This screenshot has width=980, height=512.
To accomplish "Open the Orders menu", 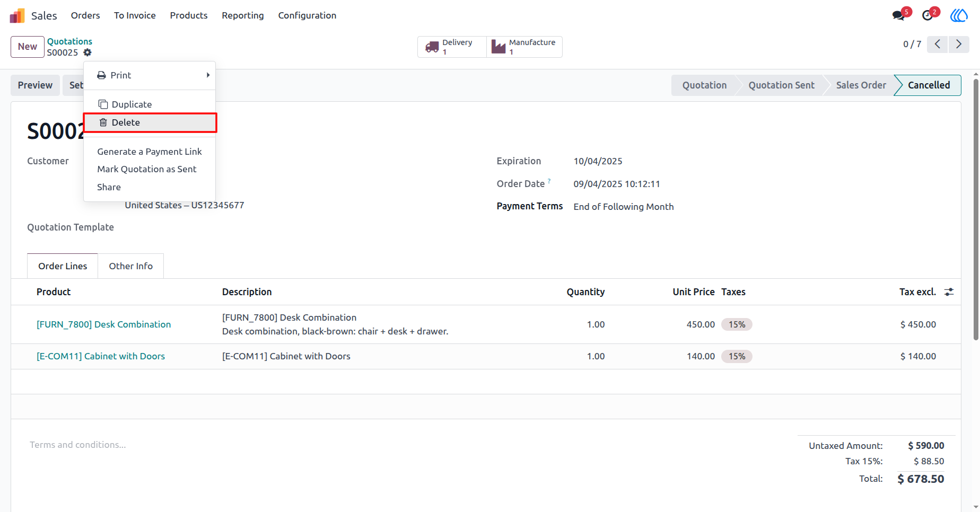I will 85,15.
